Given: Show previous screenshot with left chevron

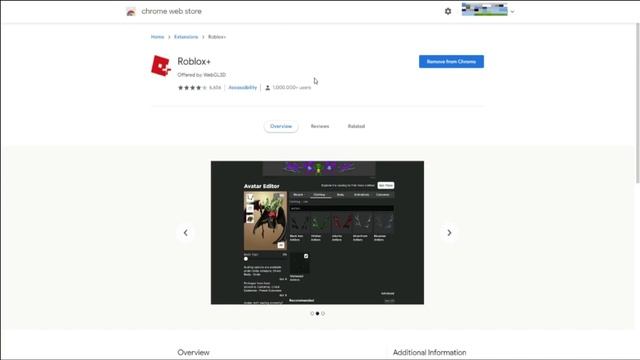Looking at the screenshot, I should click(185, 233).
